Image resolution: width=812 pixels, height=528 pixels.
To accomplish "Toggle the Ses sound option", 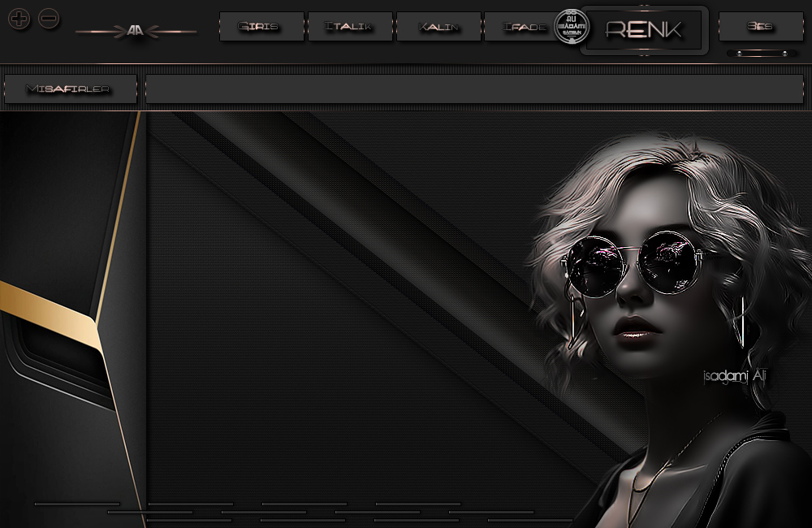I will click(x=760, y=27).
